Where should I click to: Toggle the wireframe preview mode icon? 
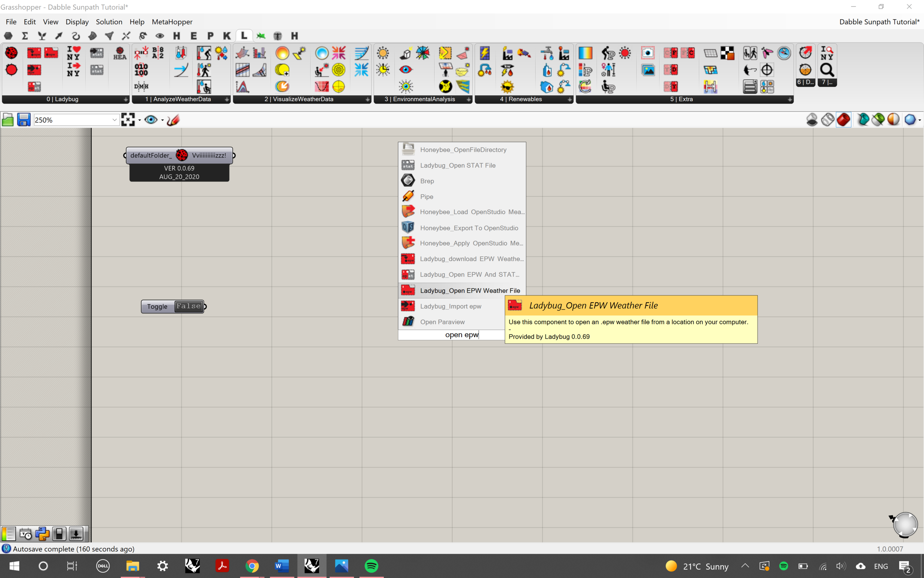click(x=828, y=120)
